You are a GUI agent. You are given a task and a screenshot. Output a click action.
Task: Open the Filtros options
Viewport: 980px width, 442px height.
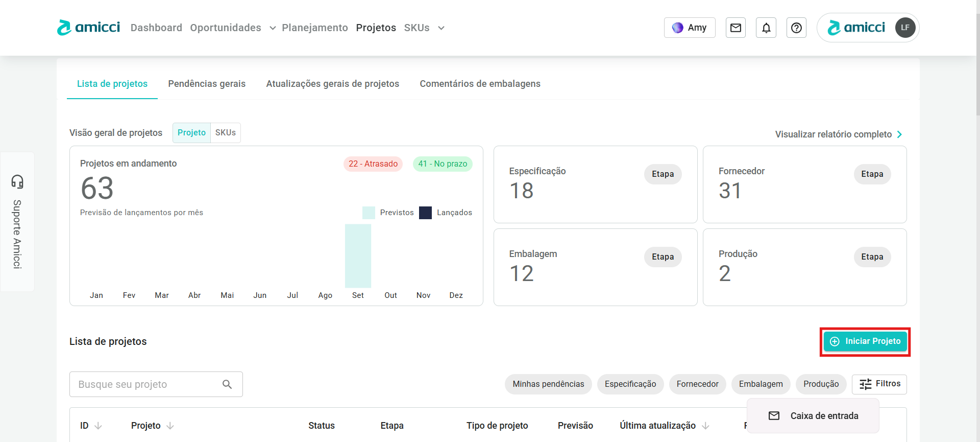(x=879, y=384)
